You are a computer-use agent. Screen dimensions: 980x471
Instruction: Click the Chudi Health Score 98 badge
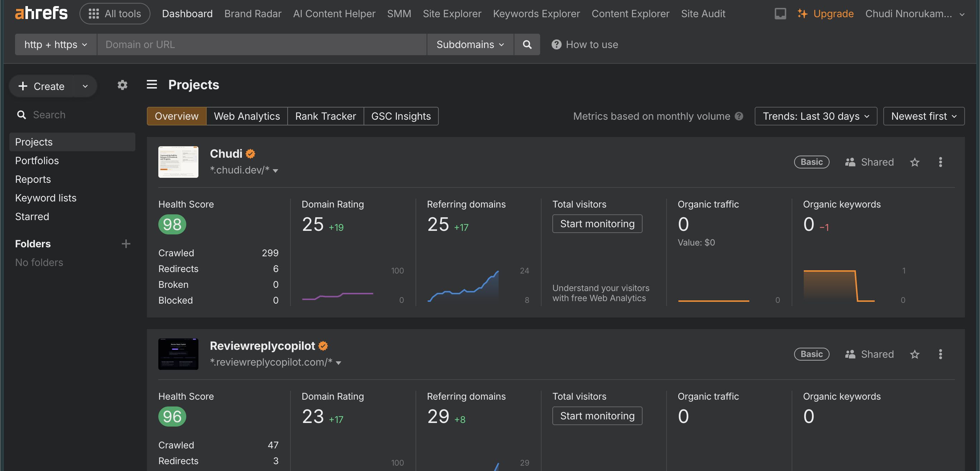pos(172,224)
